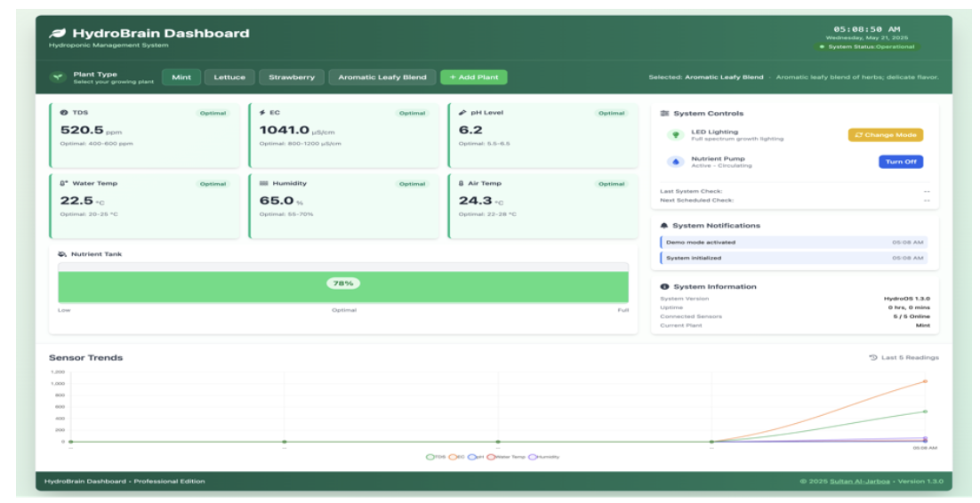Screen dimensions: 980x503
Task: Select the Lettuce plant tab
Action: (x=229, y=76)
